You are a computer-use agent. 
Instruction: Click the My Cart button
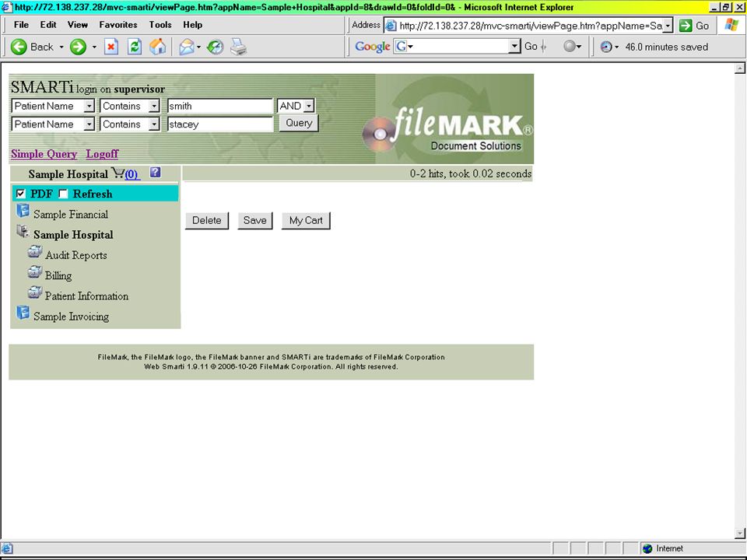(x=306, y=220)
